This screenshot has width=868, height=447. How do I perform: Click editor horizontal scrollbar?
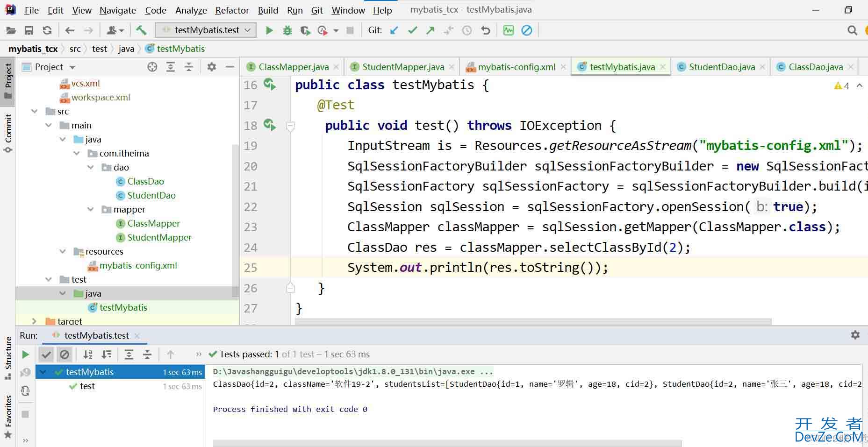(x=533, y=322)
